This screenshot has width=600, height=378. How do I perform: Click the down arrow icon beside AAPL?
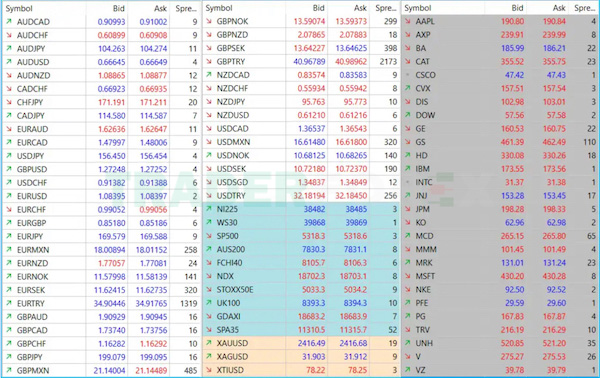(x=408, y=21)
